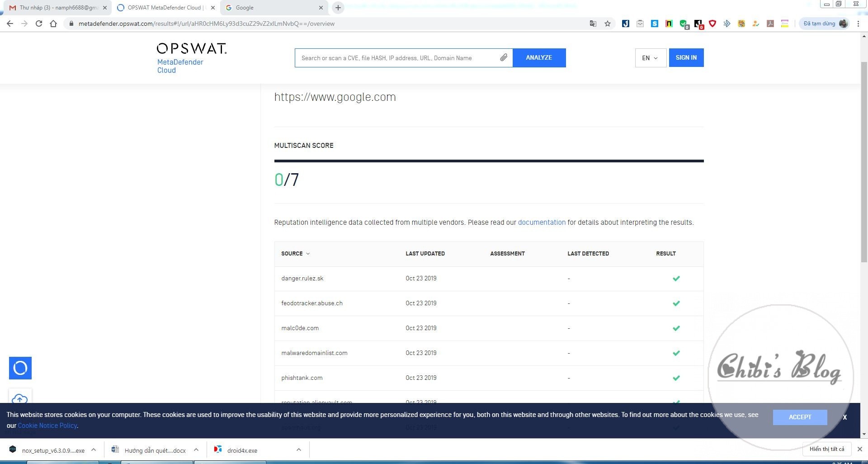This screenshot has height=464, width=868.
Task: Click the SIGN IN button
Action: pos(686,57)
